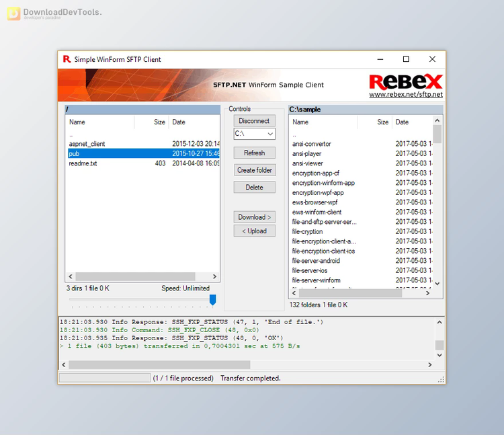Click the Rebex R title bar icon
This screenshot has height=435, width=504.
(67, 59)
